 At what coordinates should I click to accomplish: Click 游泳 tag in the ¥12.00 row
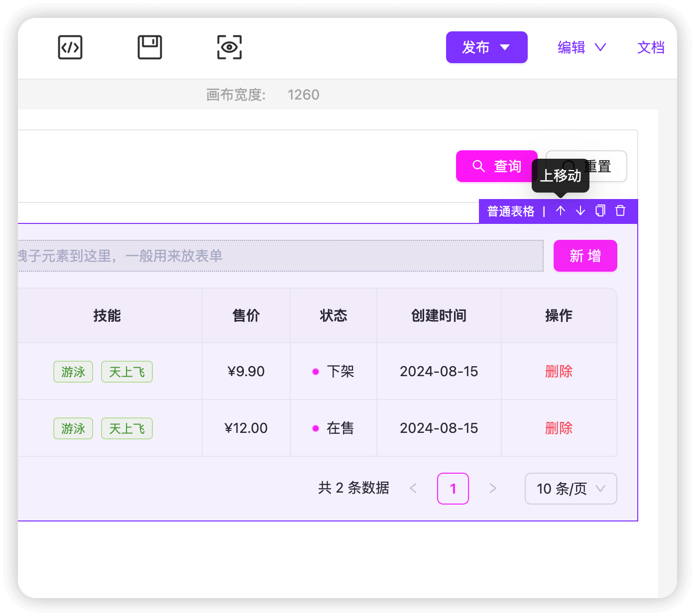(73, 428)
